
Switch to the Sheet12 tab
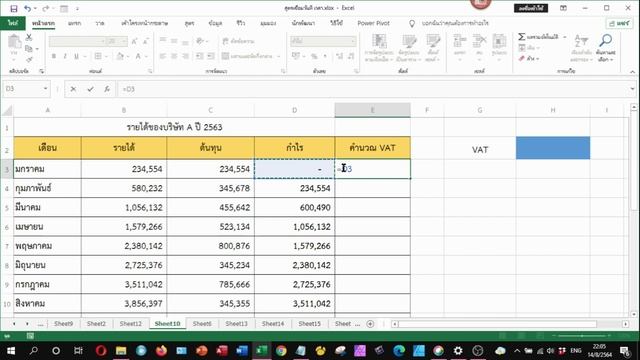coord(131,324)
